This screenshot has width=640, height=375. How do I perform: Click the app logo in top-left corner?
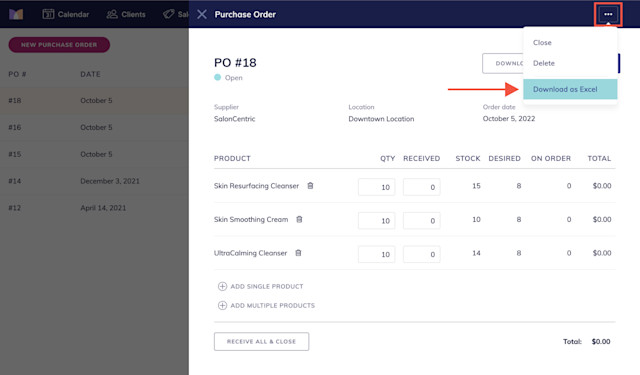click(x=16, y=14)
